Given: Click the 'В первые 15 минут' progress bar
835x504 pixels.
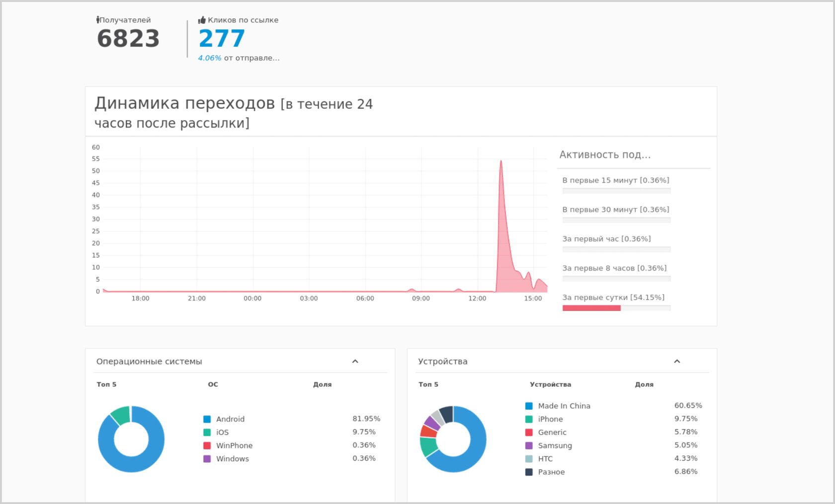Looking at the screenshot, I should click(x=616, y=191).
